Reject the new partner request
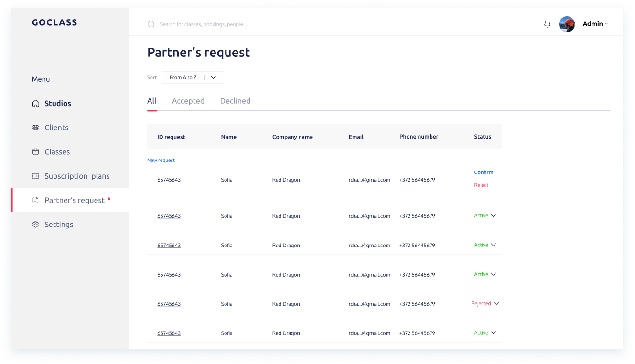Image resolution: width=635 pixels, height=364 pixels. (481, 185)
